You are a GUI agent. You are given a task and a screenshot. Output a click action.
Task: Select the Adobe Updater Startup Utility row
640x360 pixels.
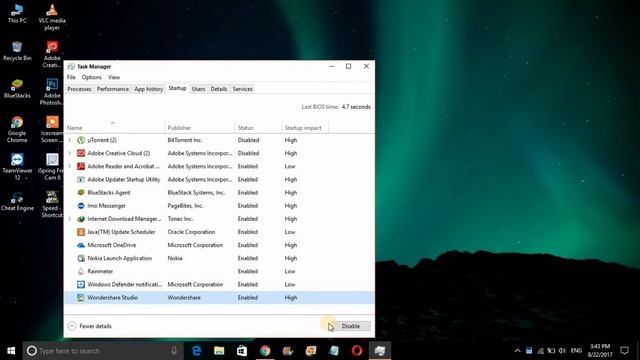click(219, 179)
